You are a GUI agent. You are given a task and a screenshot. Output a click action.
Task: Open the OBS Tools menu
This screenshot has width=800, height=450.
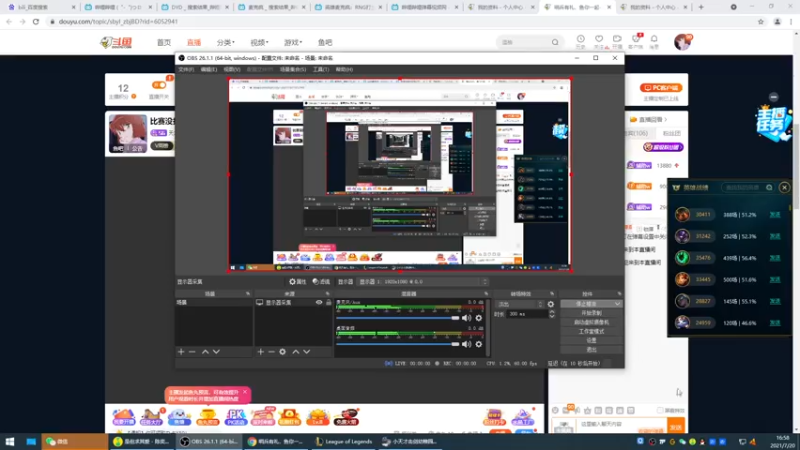click(321, 69)
